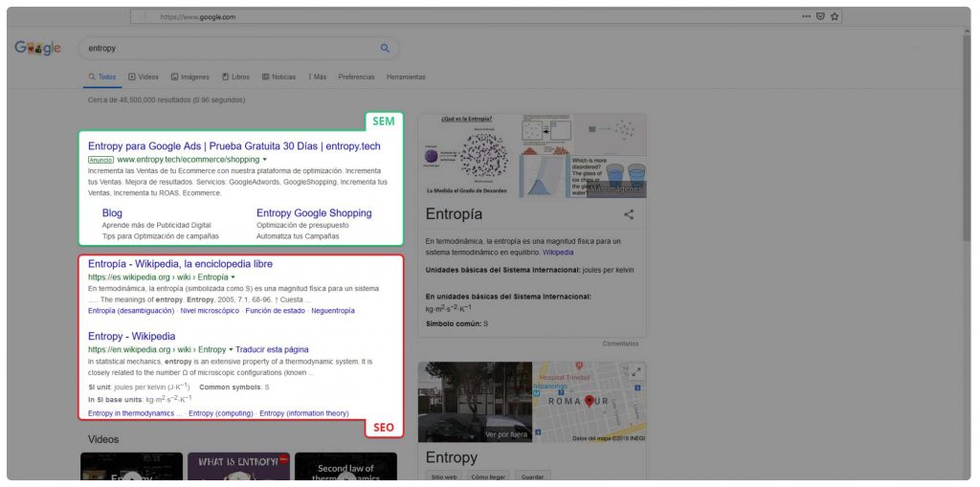The width and height of the screenshot is (980, 487).
Task: Switch to the Noticias search tab
Action: [278, 77]
